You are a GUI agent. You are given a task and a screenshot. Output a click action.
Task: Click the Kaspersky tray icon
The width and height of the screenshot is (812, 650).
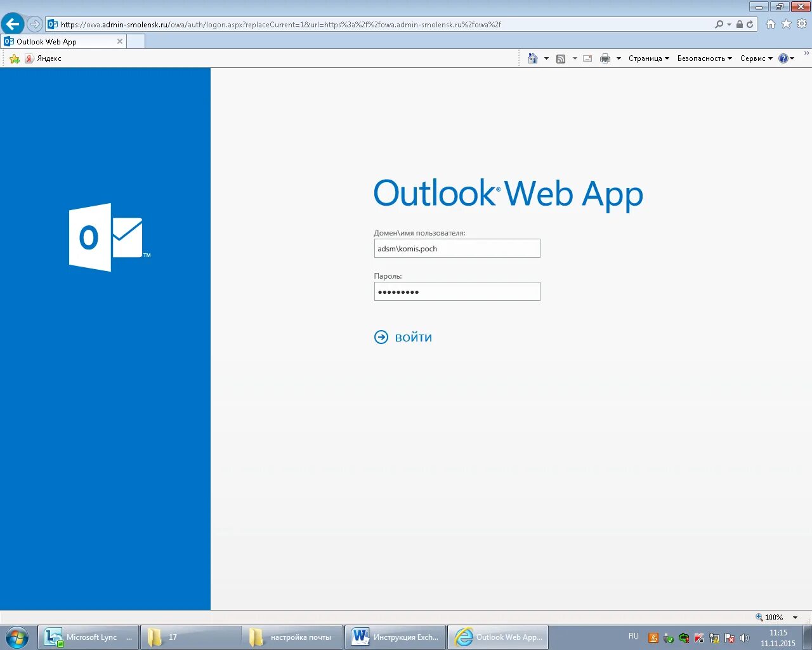(x=699, y=638)
